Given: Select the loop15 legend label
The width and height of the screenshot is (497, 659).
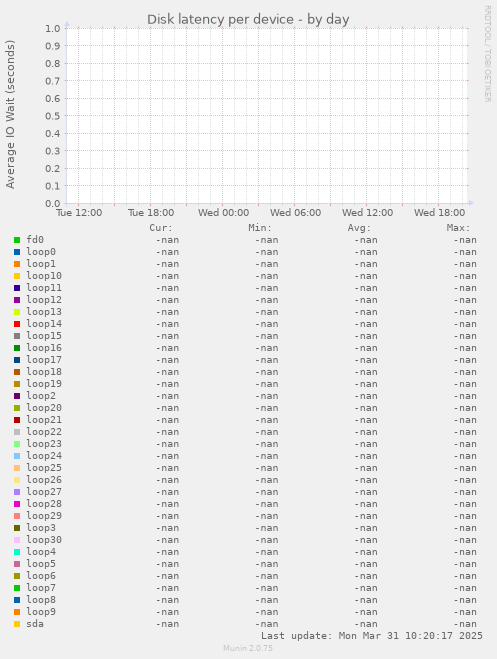Looking at the screenshot, I should tap(44, 336).
